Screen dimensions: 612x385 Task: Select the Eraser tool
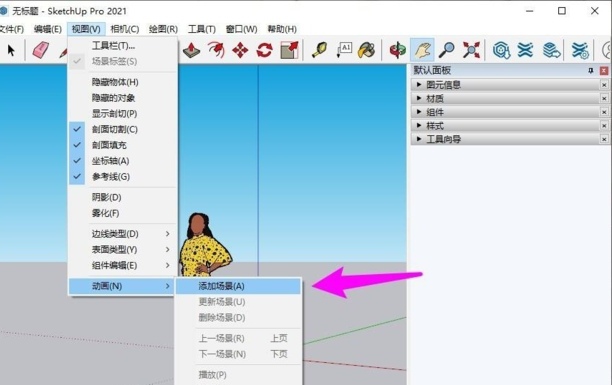click(x=41, y=50)
